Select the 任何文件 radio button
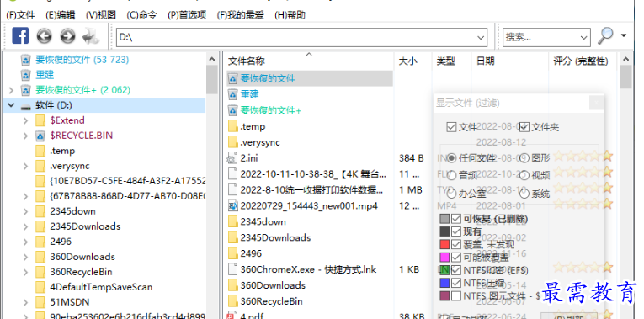The image size is (644, 319). tap(451, 158)
